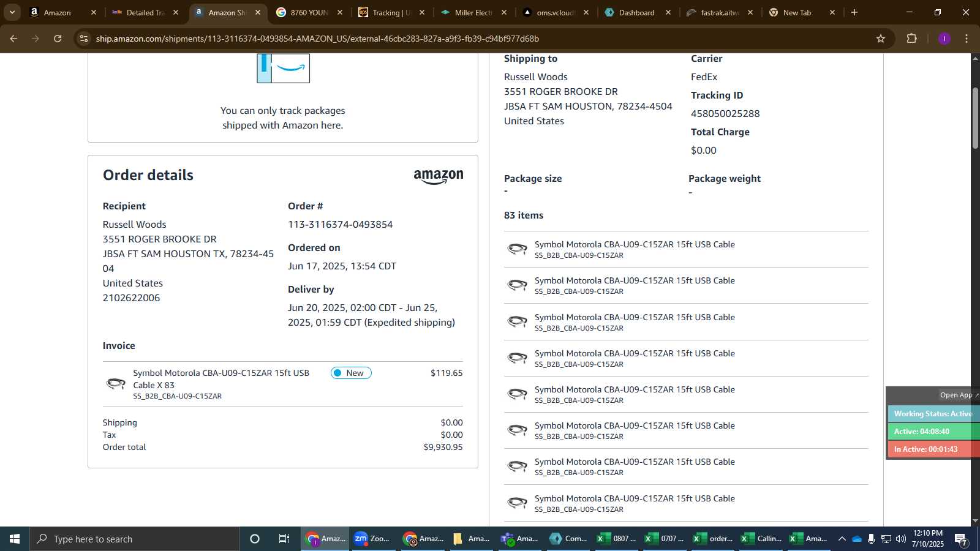This screenshot has width=980, height=551.
Task: Click the last visible USB Cable item name
Action: (635, 498)
